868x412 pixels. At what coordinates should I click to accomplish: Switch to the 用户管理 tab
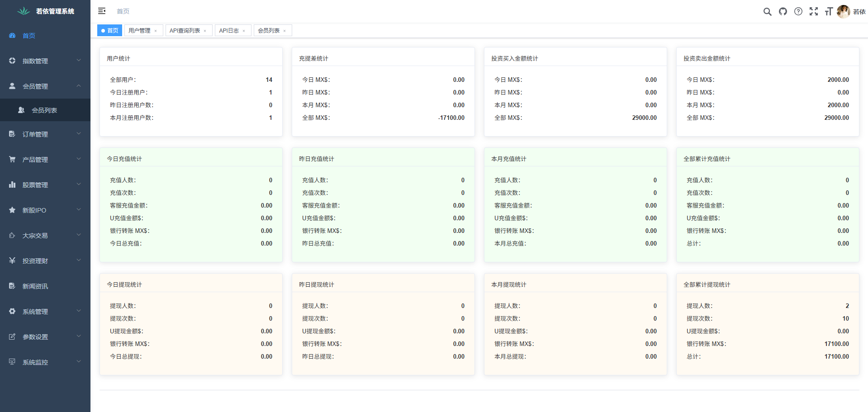[139, 31]
